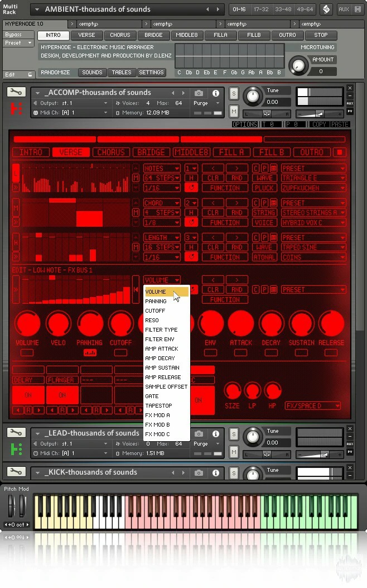
Task: Mute the LEAD instrument
Action: click(234, 452)
